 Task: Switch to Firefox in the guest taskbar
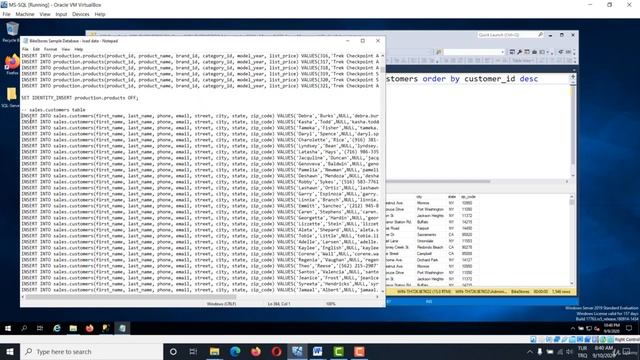89,328
